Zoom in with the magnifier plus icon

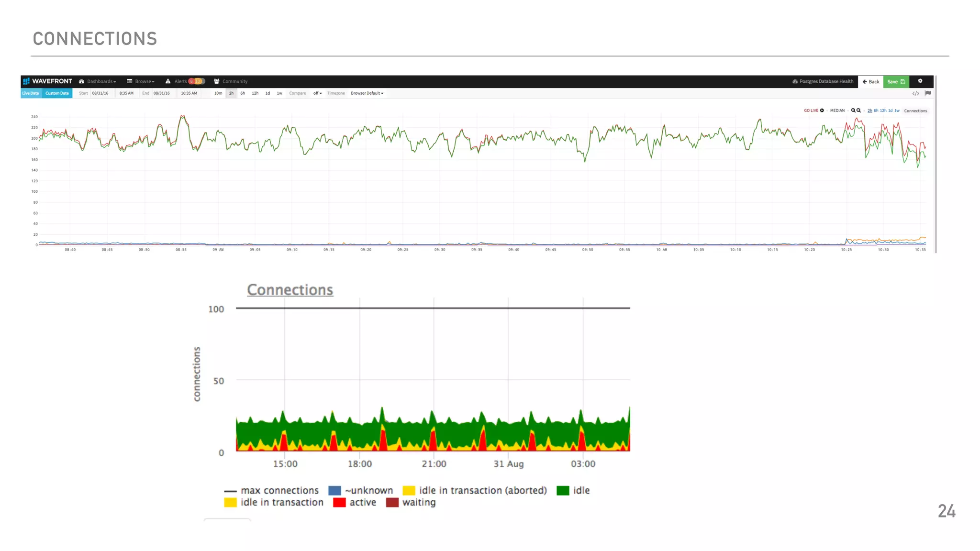click(853, 110)
